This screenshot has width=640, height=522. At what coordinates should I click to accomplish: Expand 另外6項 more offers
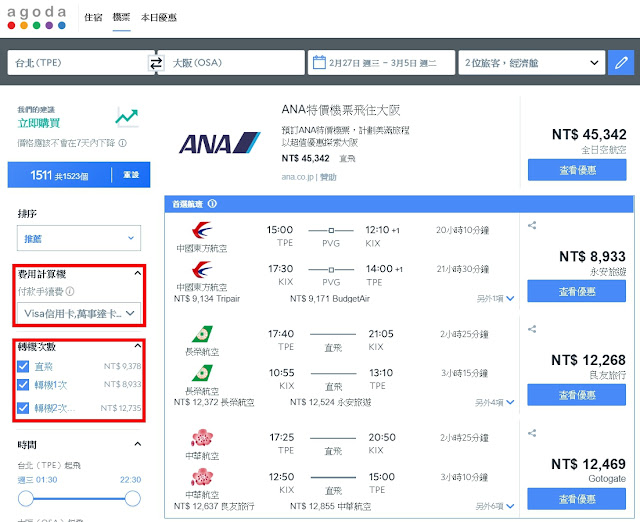tap(495, 506)
